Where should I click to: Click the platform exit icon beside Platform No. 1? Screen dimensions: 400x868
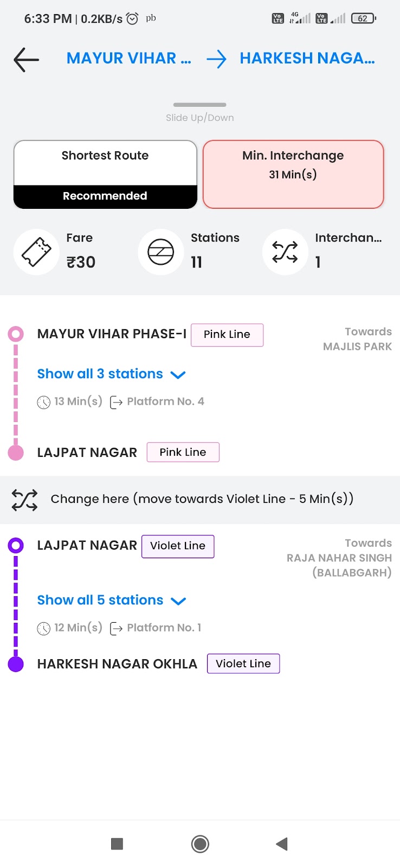pyautogui.click(x=116, y=628)
